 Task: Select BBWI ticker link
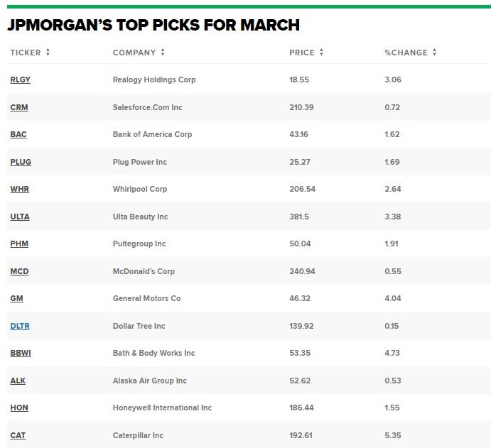click(x=21, y=353)
